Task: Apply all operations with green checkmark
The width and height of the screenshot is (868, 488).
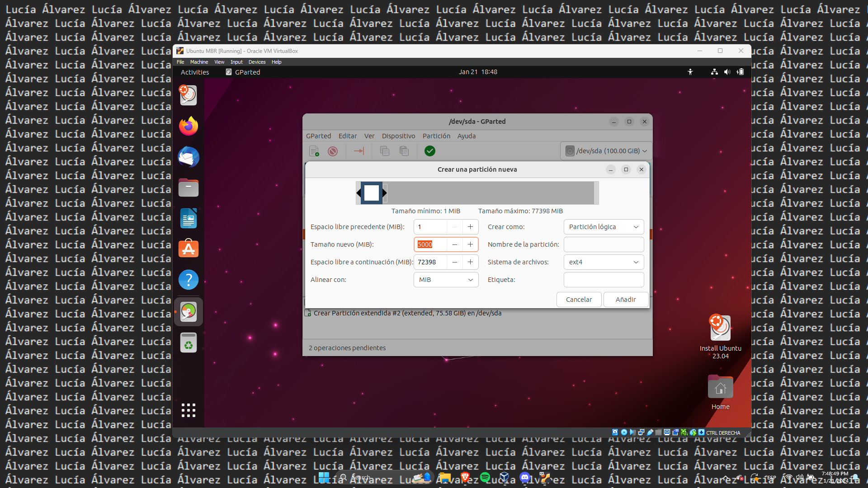Action: (430, 151)
